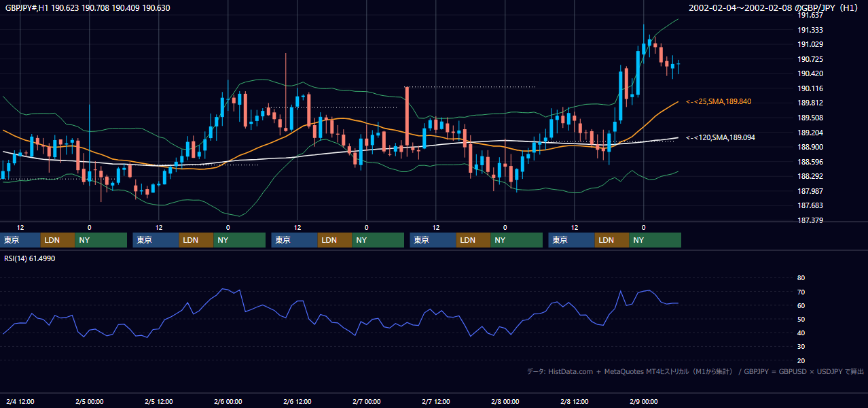Click the 2/7 12:00 time label
Viewport: 868px width, 408px height.
click(436, 402)
